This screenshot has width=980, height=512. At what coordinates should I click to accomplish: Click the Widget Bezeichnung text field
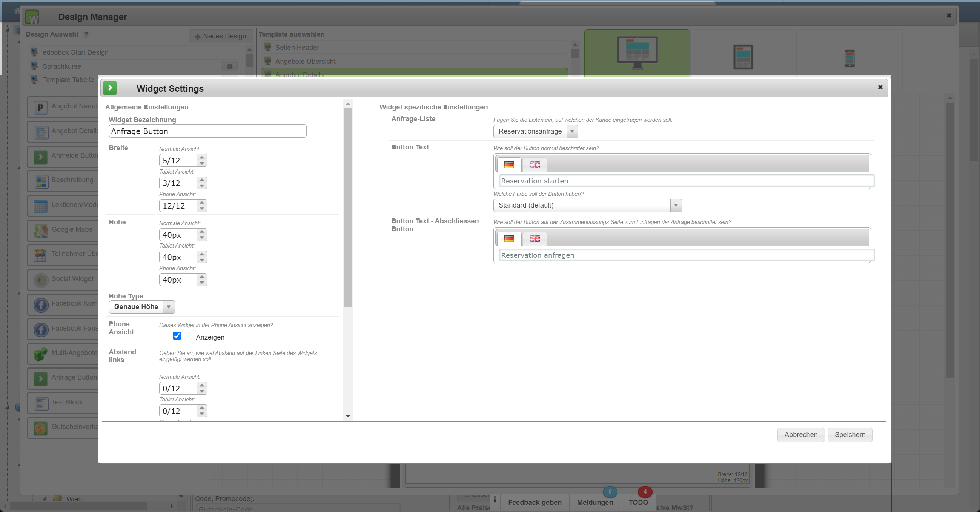207,131
